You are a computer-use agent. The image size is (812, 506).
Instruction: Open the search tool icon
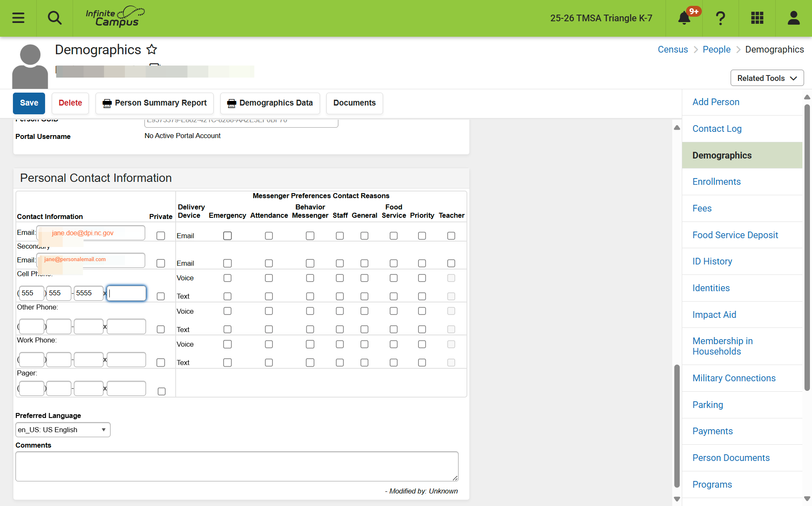pos(55,18)
